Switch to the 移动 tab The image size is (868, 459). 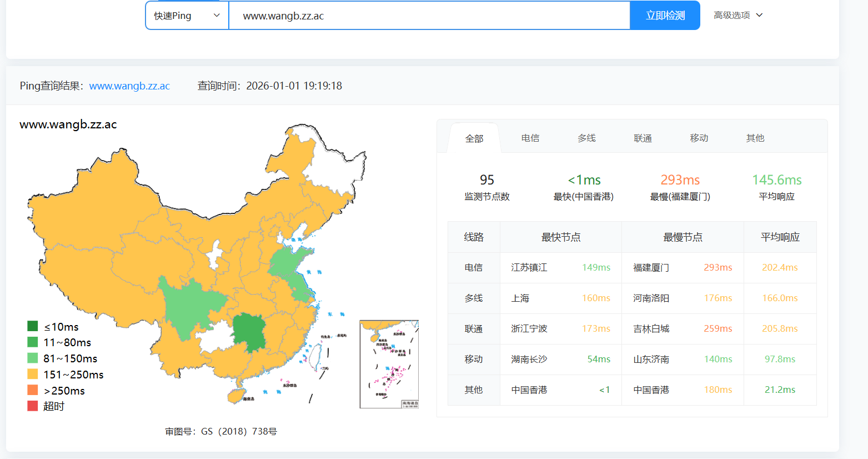[699, 138]
